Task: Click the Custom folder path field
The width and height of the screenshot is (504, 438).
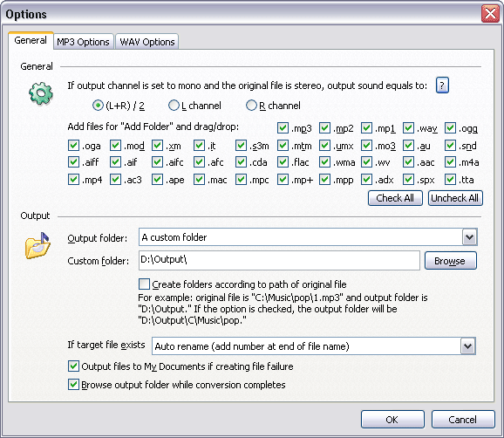Action: point(279,260)
